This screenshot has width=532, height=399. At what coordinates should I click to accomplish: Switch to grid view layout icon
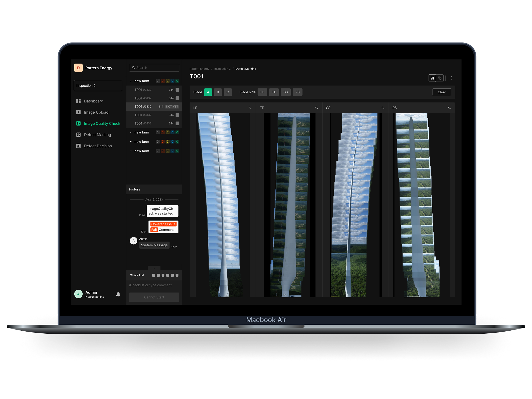[x=432, y=78]
